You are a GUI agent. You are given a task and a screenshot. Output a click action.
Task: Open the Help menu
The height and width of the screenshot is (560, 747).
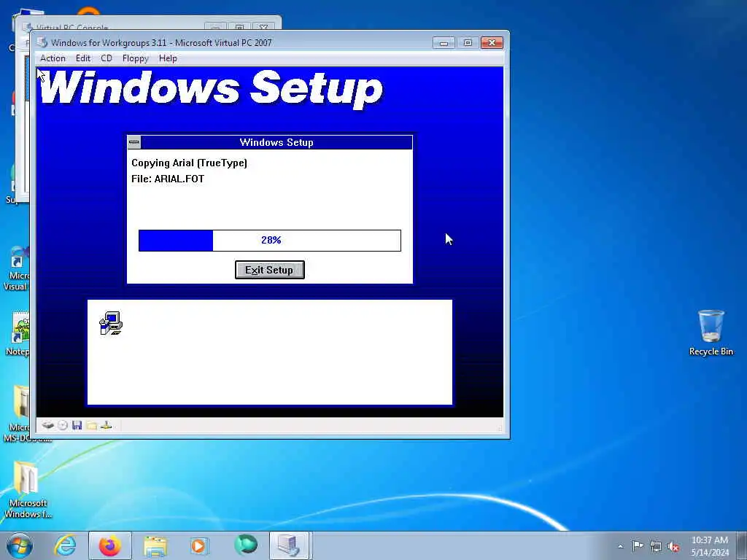click(x=168, y=58)
